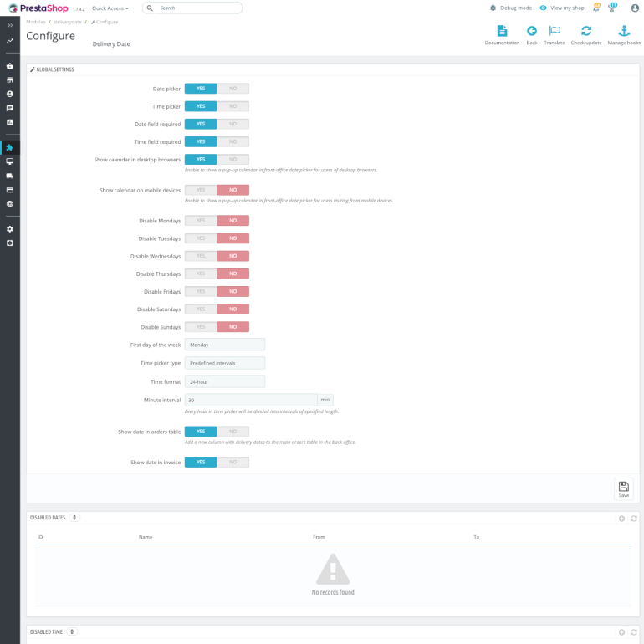
Task: Refresh the Disabled Dates list
Action: (x=634, y=519)
